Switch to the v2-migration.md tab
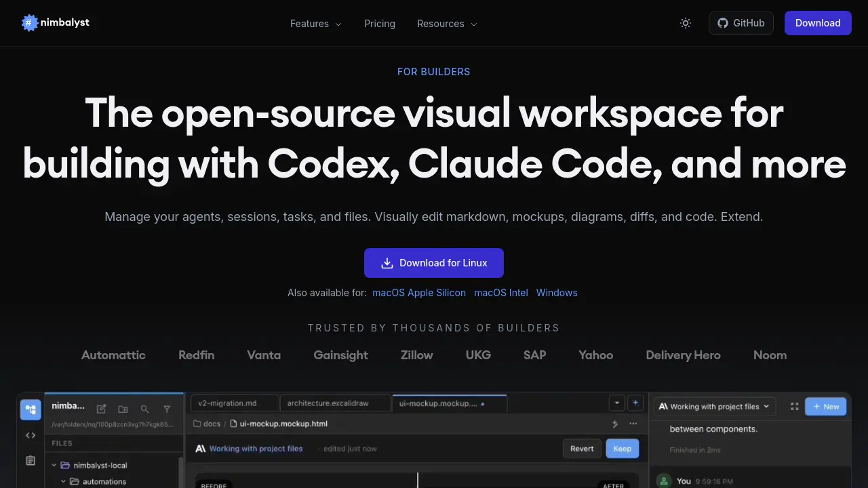 (234, 403)
